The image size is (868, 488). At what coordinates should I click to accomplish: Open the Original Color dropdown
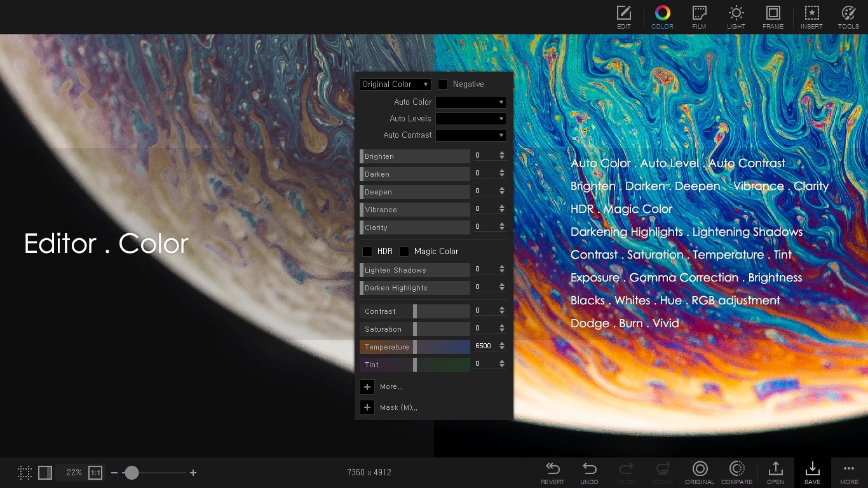click(x=395, y=84)
